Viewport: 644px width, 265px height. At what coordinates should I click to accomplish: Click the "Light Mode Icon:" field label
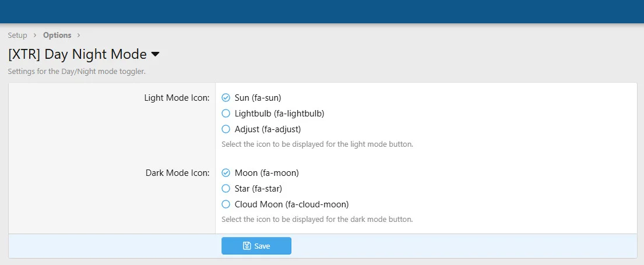tap(177, 98)
